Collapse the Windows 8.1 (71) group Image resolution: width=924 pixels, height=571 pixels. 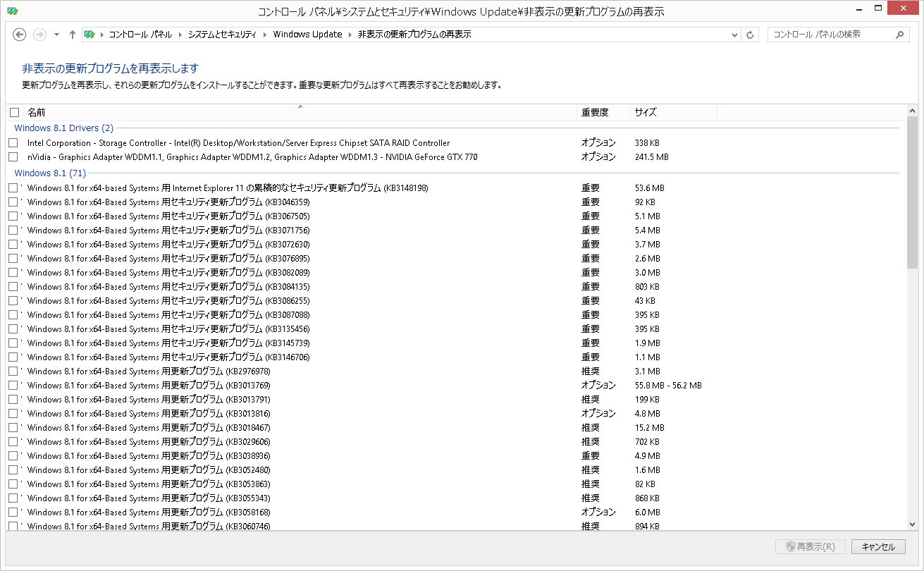pos(50,173)
